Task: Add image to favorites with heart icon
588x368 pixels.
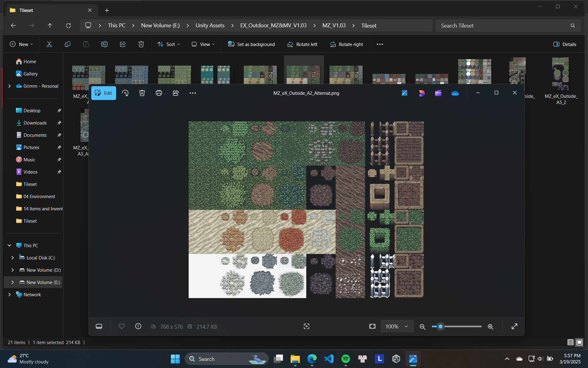Action: (x=122, y=326)
